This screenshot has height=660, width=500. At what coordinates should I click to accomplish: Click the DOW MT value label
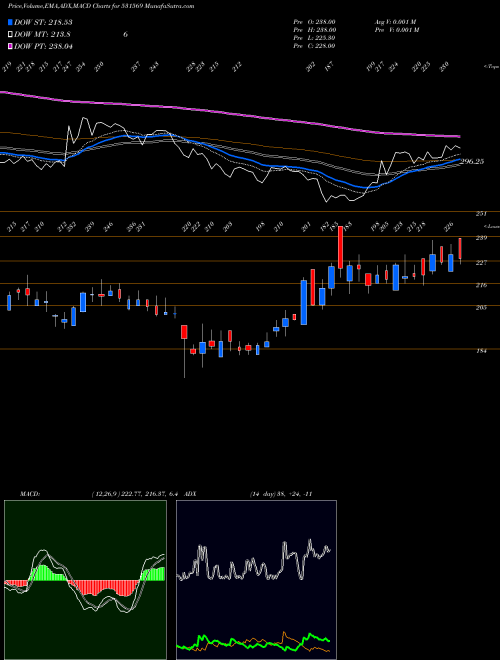(x=42, y=35)
